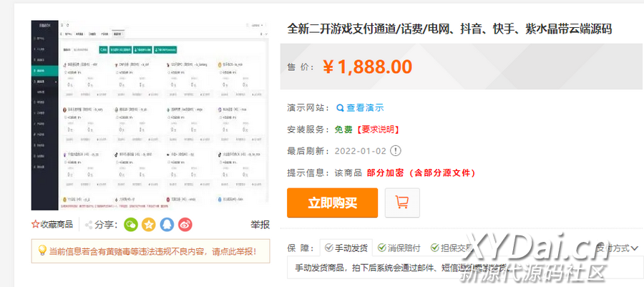This screenshot has height=287, width=644.
Task: Click the red 要求说明 link
Action: click(379, 130)
